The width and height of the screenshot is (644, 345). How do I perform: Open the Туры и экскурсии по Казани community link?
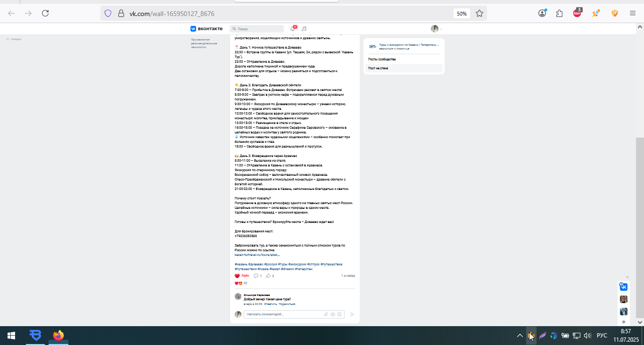(x=409, y=44)
